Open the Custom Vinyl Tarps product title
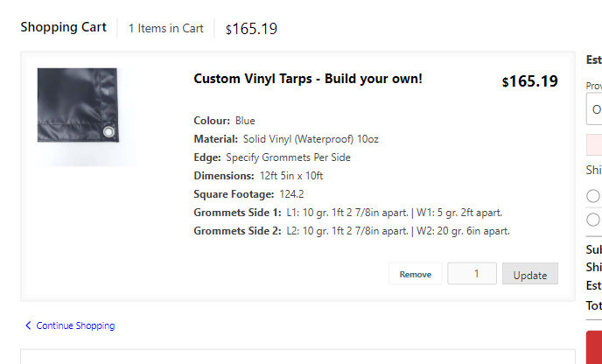 (308, 79)
